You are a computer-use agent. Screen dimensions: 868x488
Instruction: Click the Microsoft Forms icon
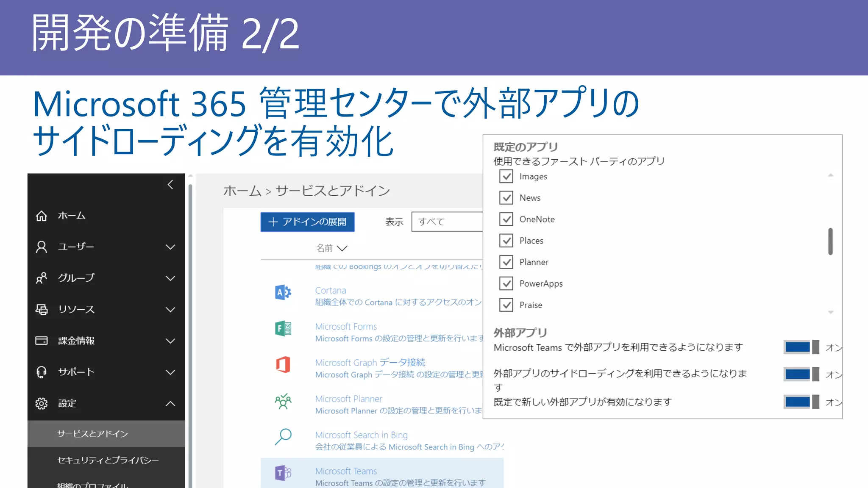click(x=283, y=328)
